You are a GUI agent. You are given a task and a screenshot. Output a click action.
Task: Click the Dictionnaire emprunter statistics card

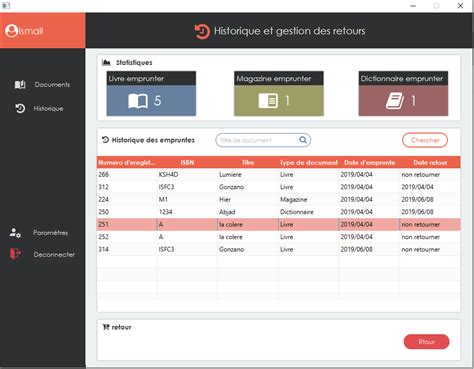tap(403, 94)
